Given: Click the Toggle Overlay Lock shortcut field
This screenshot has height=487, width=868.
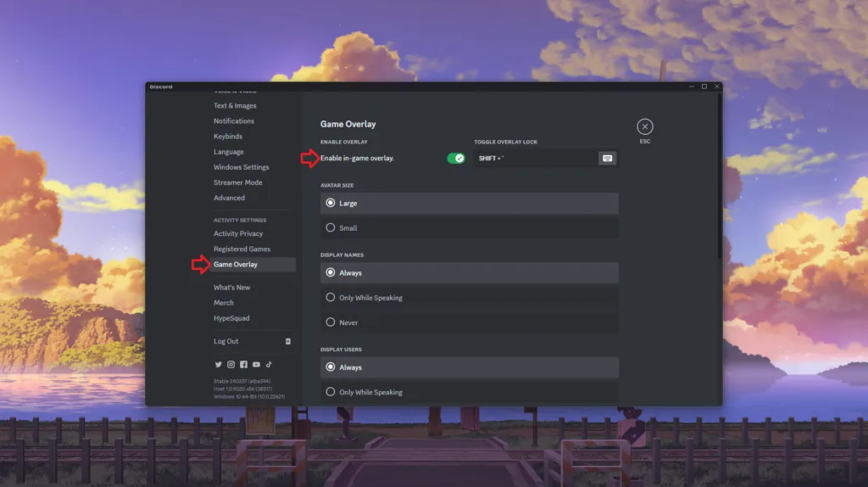Looking at the screenshot, I should pos(534,158).
